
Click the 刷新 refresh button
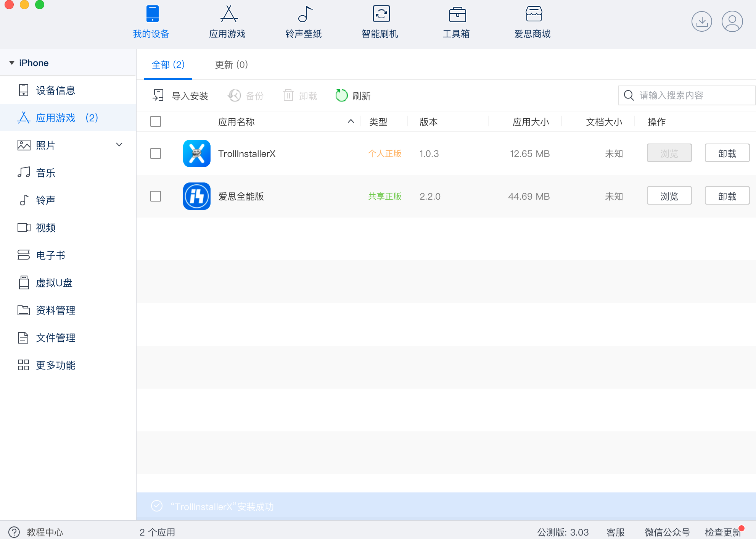[353, 96]
